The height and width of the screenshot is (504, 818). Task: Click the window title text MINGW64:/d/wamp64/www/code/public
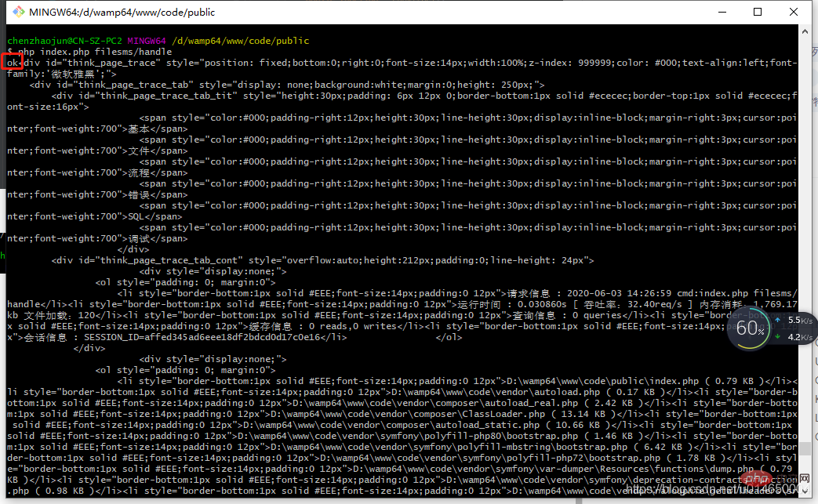(122, 12)
